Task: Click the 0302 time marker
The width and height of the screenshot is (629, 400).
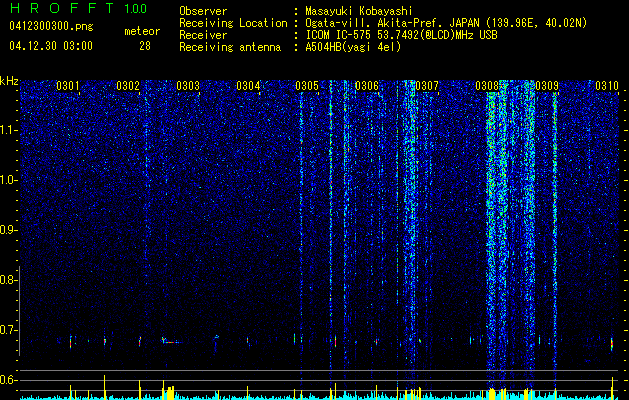Action: (128, 85)
